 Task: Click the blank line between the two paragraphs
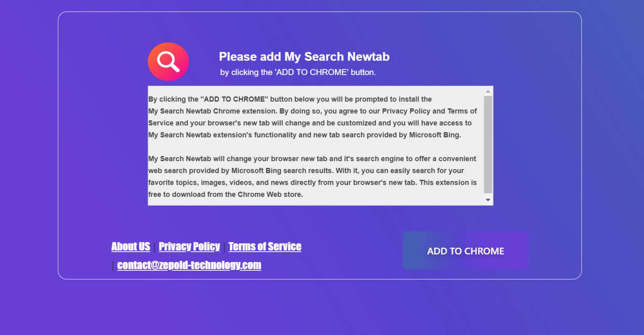[x=312, y=147]
